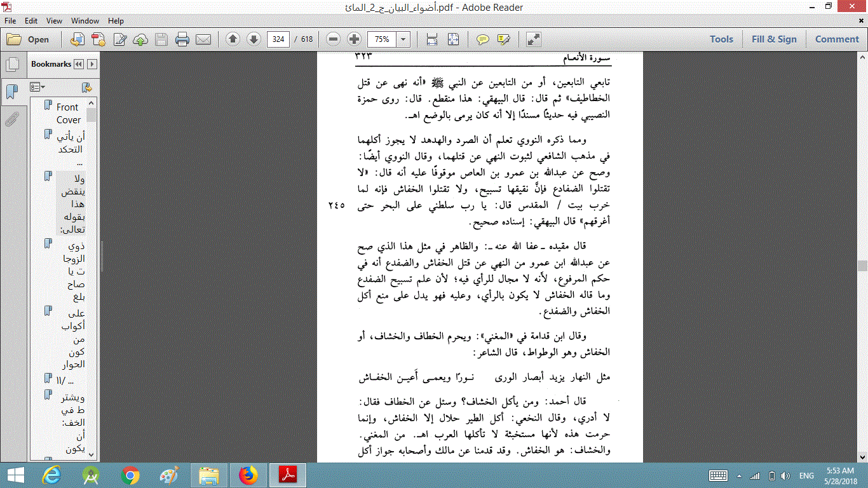Select bookmark ولا ينقض هذا بقوله تعالى

[72, 204]
